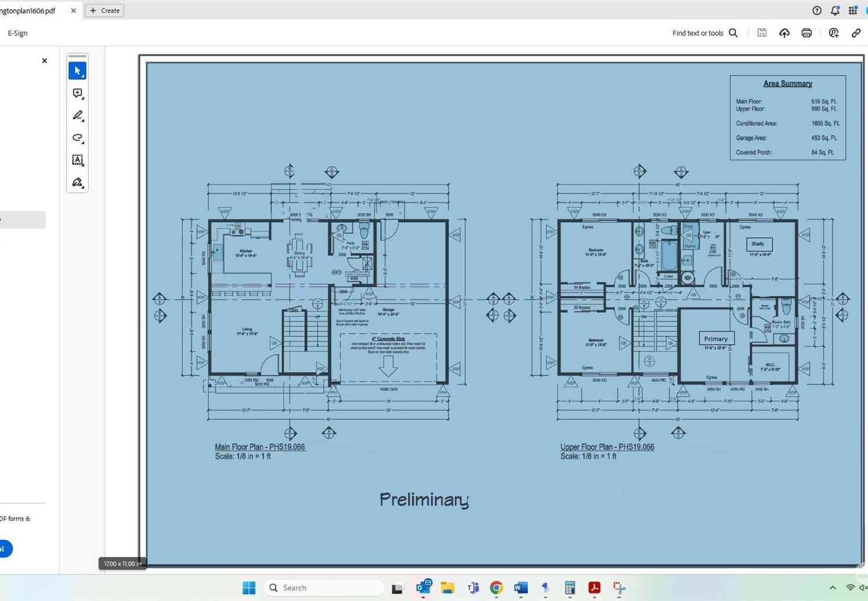Click the Preliminary text on the page
Image resolution: width=868 pixels, height=601 pixels.
(x=424, y=500)
